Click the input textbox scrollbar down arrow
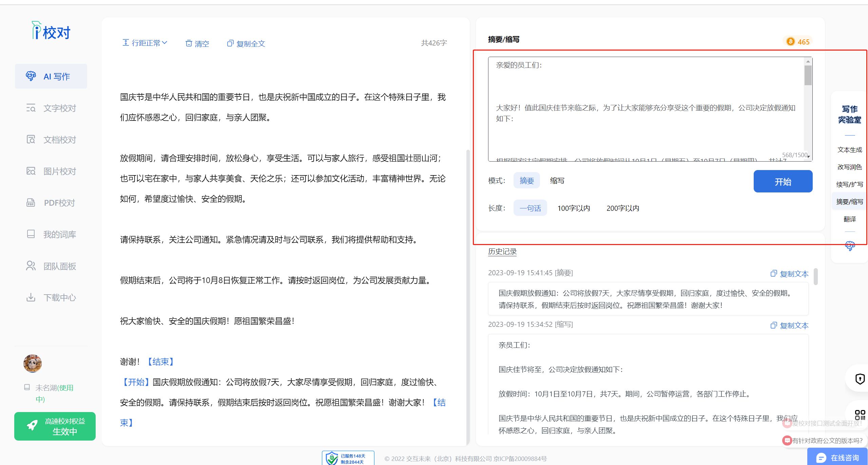This screenshot has width=868, height=465. 809,156
